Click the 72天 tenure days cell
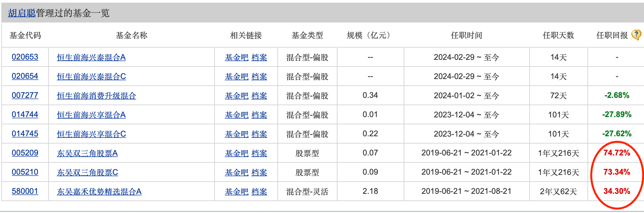 point(558,96)
